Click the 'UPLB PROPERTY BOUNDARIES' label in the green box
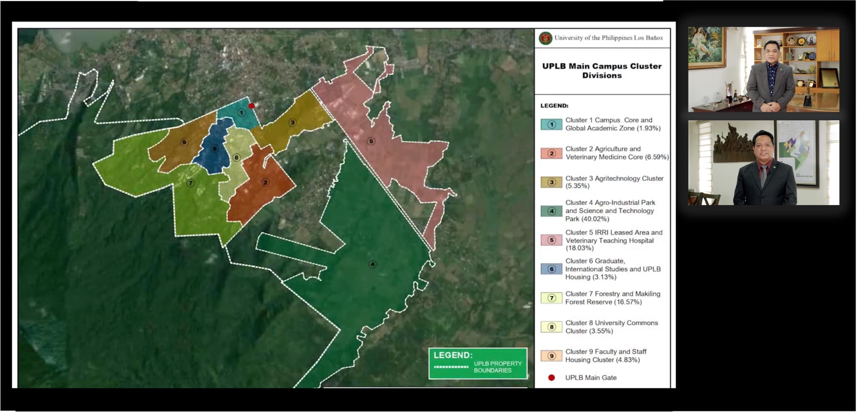Screen dimensions: 868x412 pyautogui.click(x=498, y=367)
